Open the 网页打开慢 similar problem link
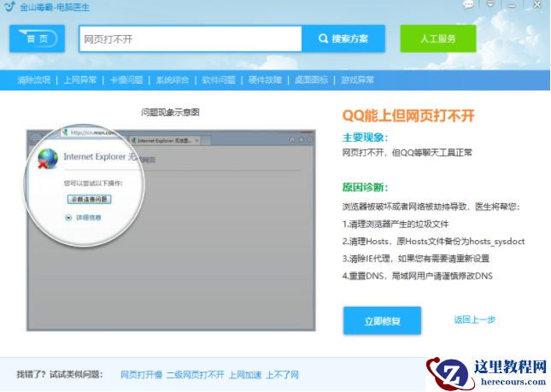551x392 pixels. click(141, 375)
